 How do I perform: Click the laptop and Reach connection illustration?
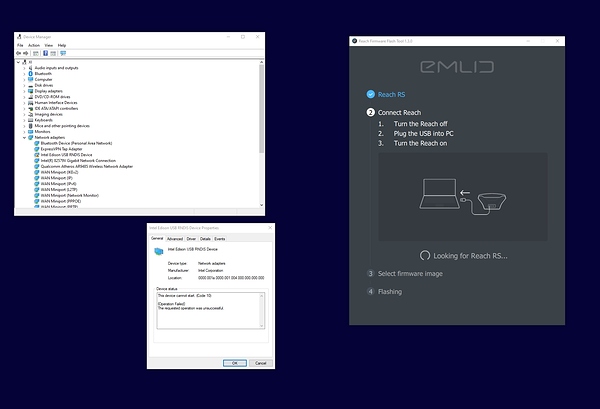[463, 197]
